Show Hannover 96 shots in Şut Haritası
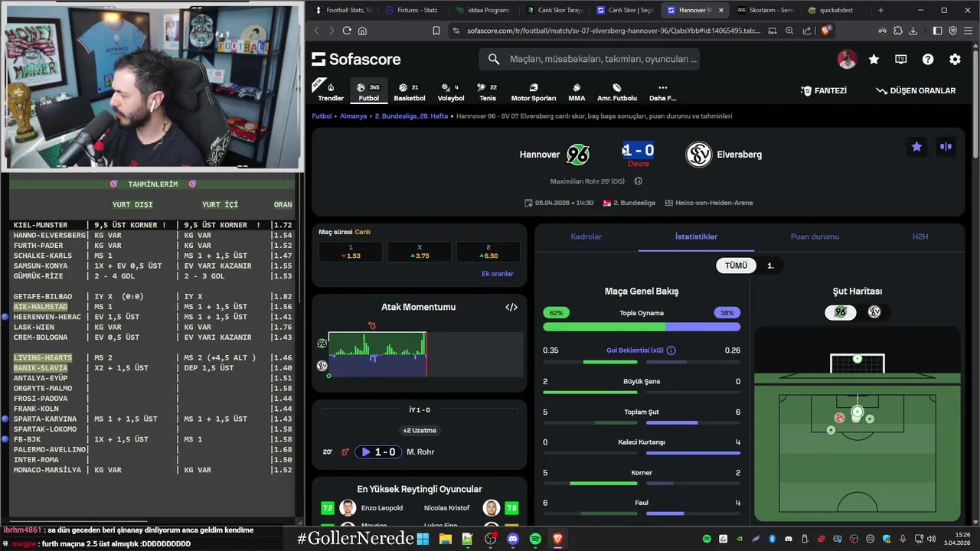 coord(841,312)
